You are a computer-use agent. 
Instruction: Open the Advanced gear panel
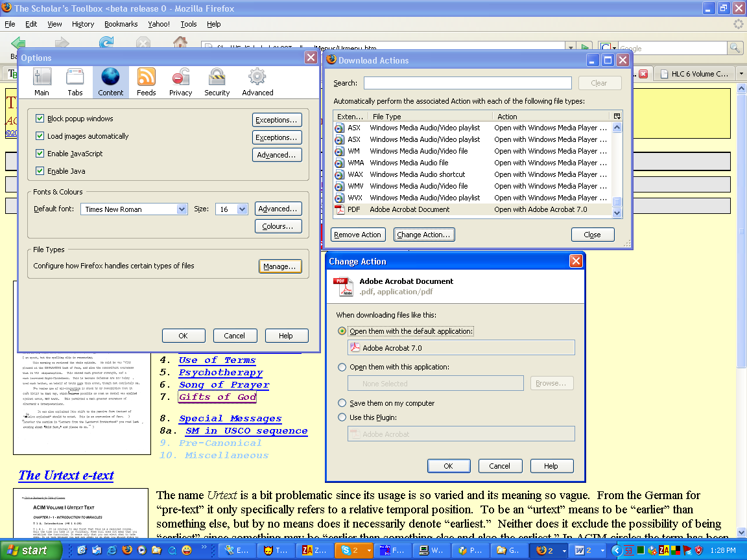click(x=257, y=82)
